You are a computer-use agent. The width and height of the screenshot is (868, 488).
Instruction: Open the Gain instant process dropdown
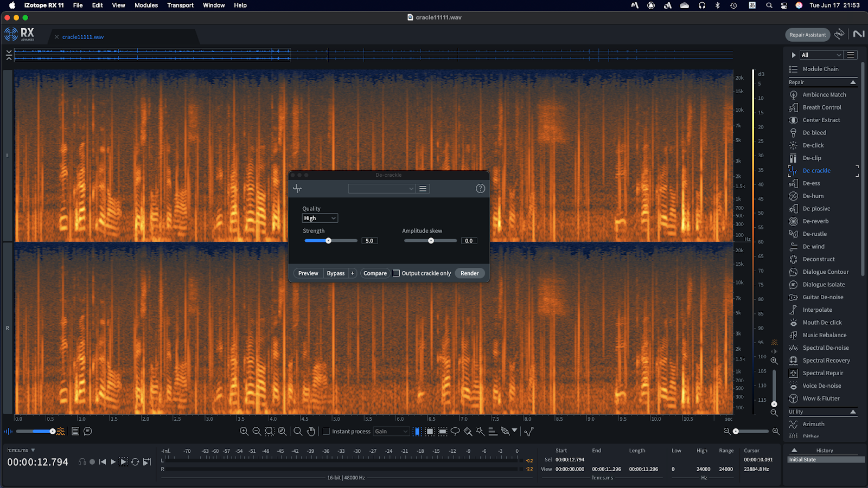pos(391,432)
